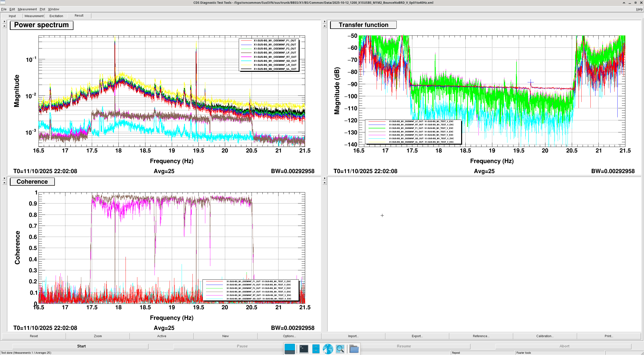Click the show desktop icon

coord(290,349)
